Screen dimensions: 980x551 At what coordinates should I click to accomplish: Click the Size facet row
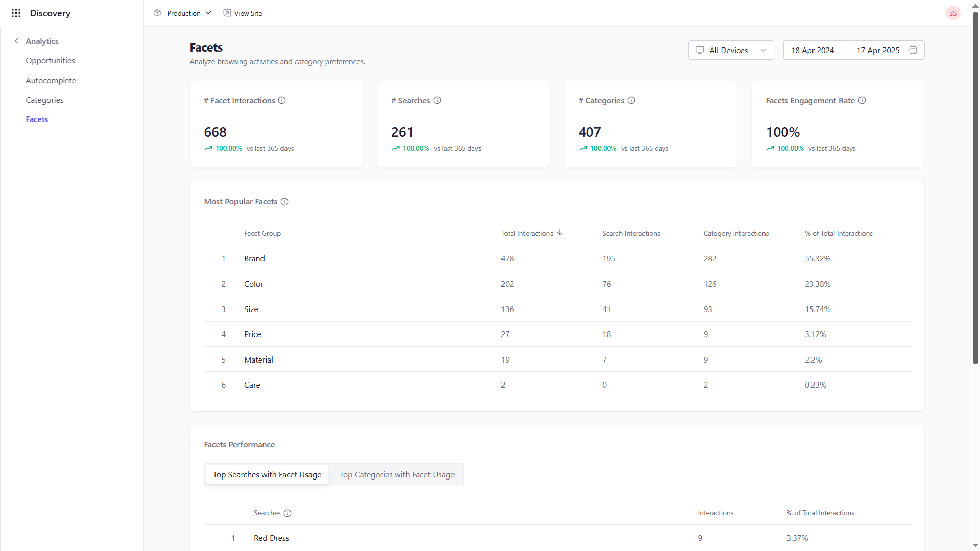point(557,309)
